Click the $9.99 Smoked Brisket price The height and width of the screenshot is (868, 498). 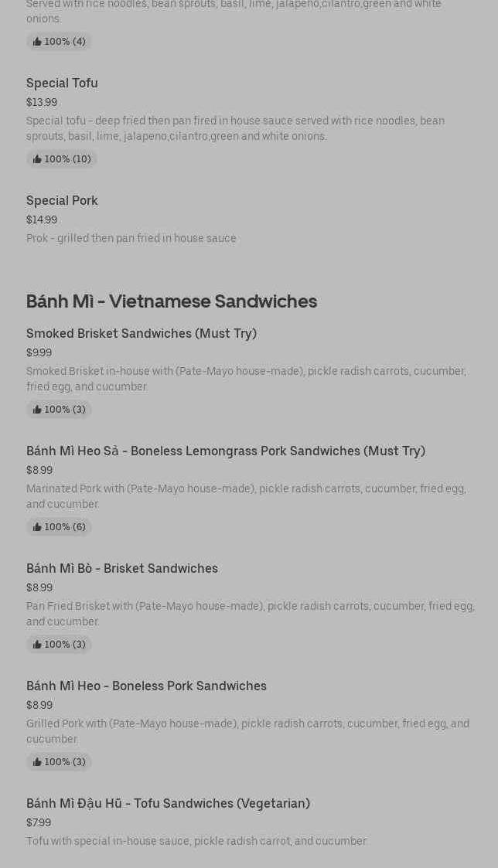tap(39, 352)
